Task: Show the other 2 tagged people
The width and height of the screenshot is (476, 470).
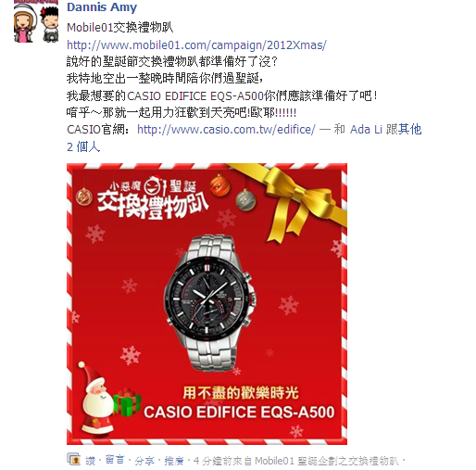Action: [x=244, y=137]
